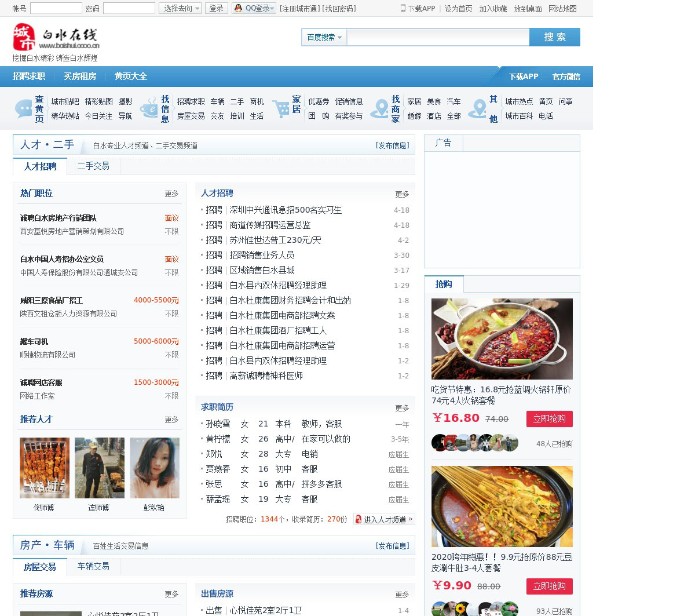Click 更多 beside 热门职位

(x=171, y=194)
